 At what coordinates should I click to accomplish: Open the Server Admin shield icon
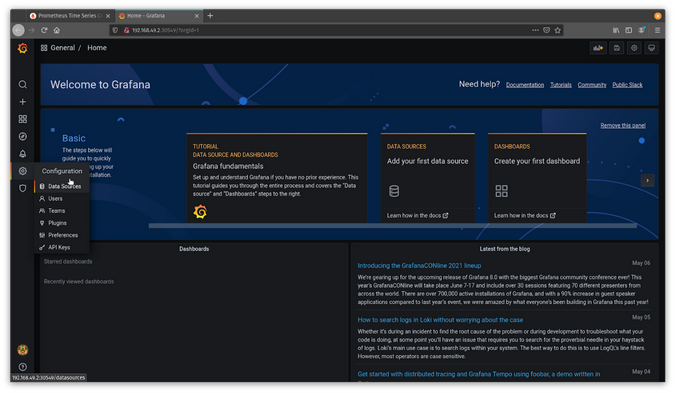(23, 188)
